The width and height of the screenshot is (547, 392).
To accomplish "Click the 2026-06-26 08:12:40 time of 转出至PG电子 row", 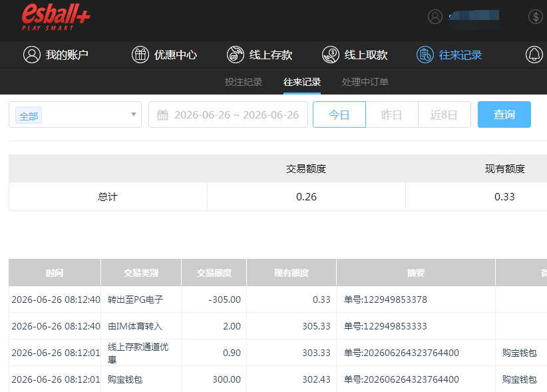I will pyautogui.click(x=56, y=299).
